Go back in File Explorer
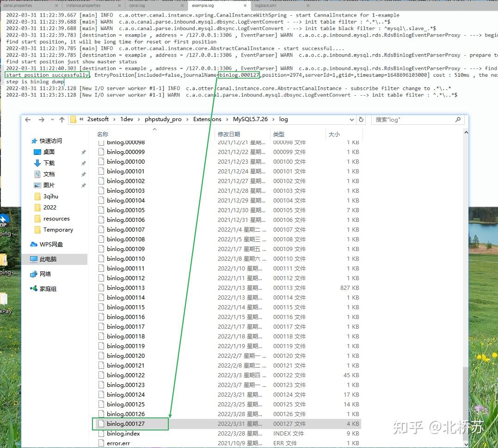The image size is (498, 448). click(28, 120)
